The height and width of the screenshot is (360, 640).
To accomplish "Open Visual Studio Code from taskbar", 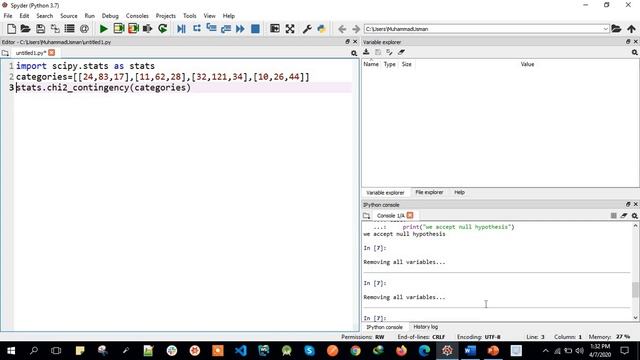I will [241, 351].
